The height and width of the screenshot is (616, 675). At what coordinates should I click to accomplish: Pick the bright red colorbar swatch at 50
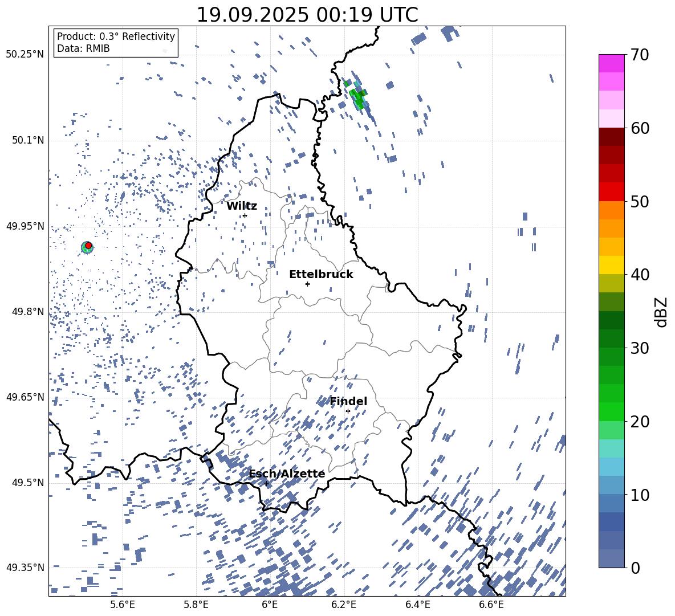pos(612,192)
